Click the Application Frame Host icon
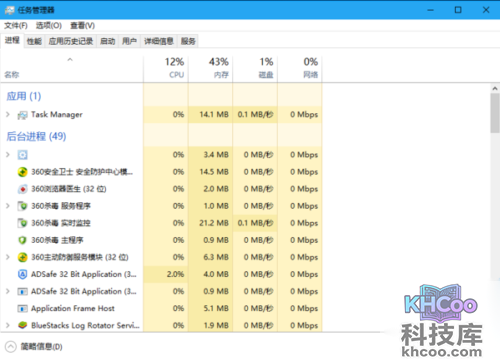This screenshot has height=361, width=500. (x=22, y=309)
